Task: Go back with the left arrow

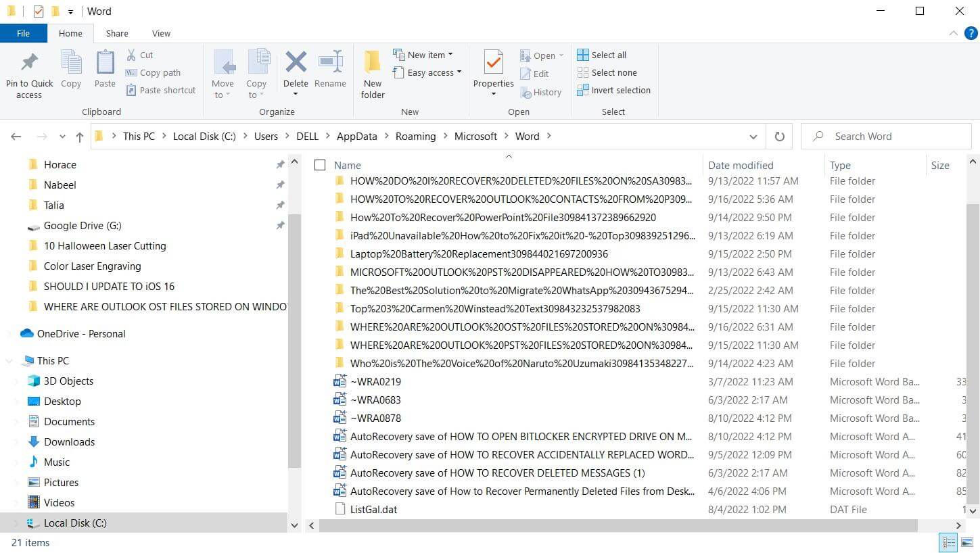Action: click(16, 137)
